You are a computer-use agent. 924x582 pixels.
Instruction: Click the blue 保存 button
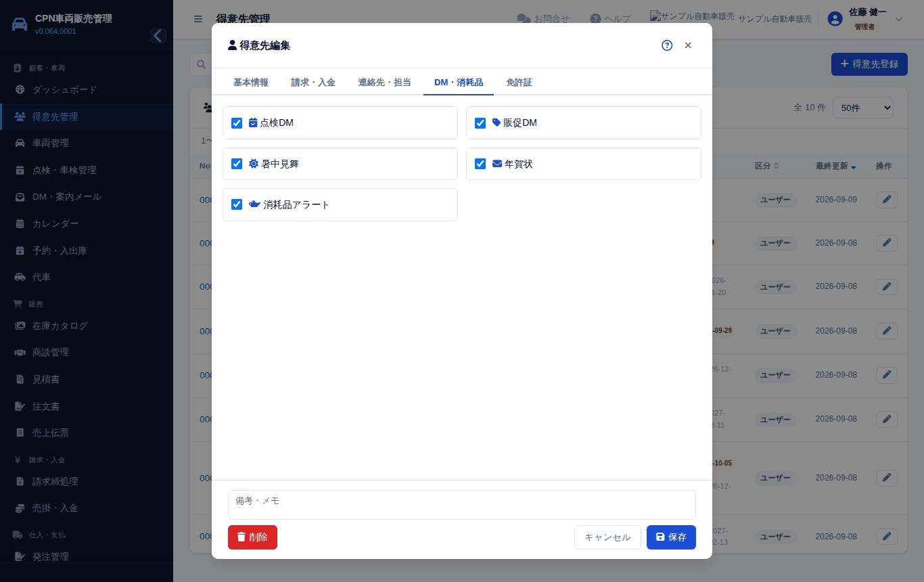(671, 537)
